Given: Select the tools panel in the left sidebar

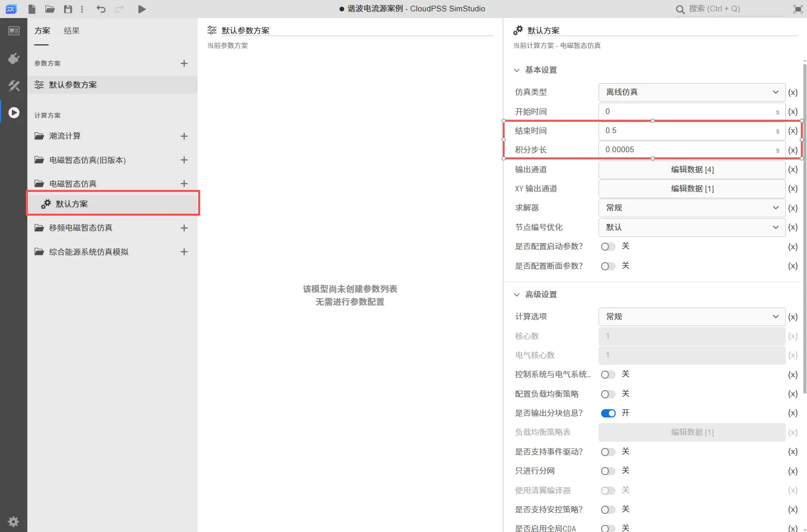Looking at the screenshot, I should pos(14,86).
